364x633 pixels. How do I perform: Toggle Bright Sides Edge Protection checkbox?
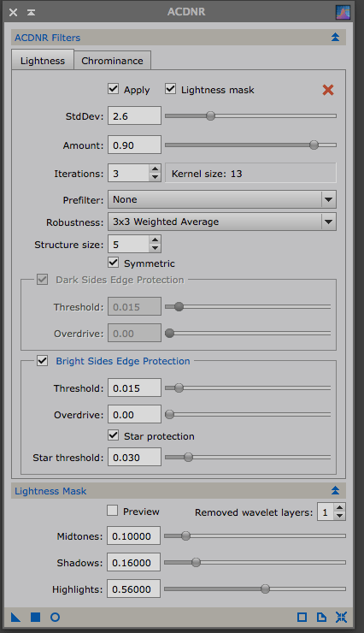coord(43,360)
